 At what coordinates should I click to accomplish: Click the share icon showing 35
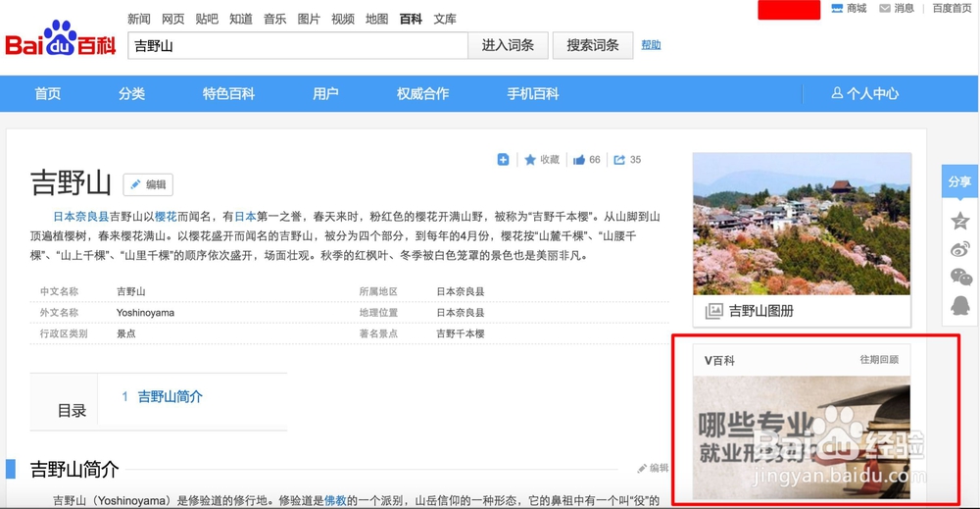(x=627, y=160)
